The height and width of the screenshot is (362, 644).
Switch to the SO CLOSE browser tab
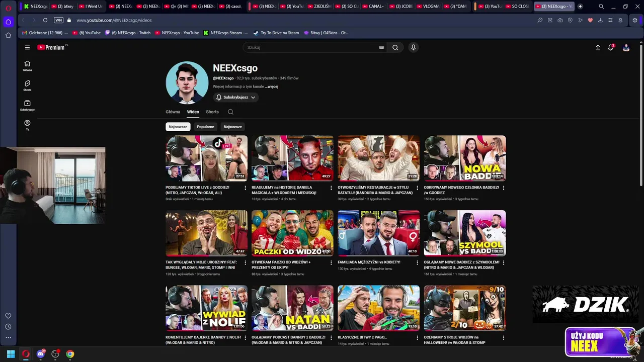517,6
